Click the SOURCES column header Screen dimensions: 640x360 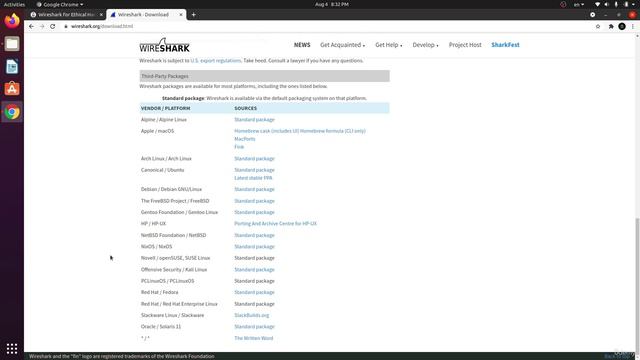245,108
